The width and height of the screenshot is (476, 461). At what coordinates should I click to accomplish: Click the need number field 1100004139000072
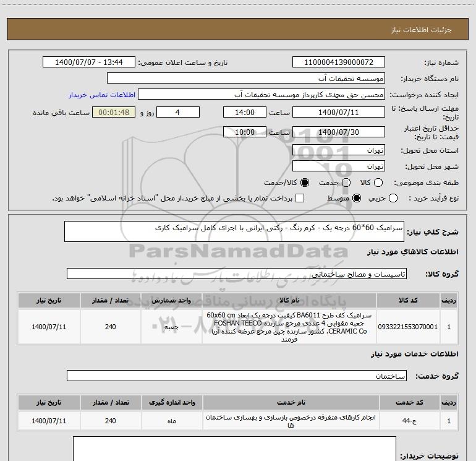pyautogui.click(x=339, y=62)
